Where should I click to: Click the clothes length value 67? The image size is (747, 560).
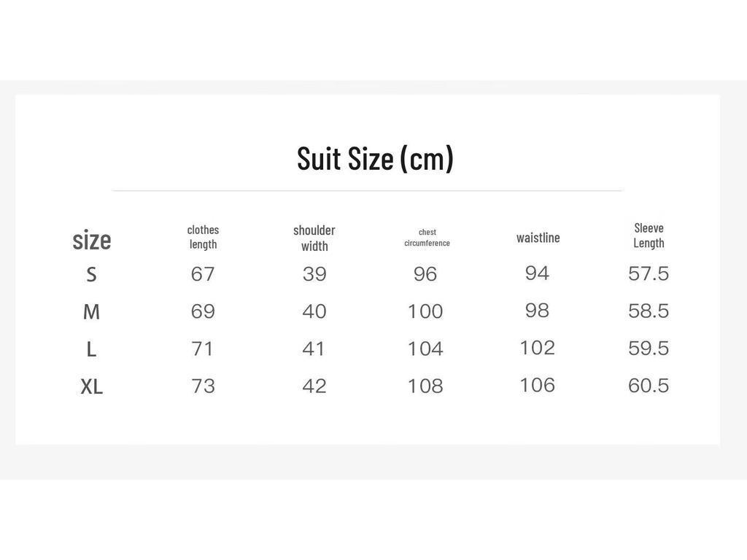[203, 274]
